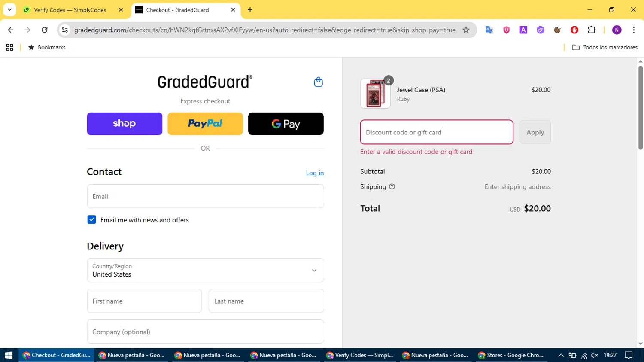Open the notifications center in taskbar
The width and height of the screenshot is (644, 362).
pyautogui.click(x=629, y=355)
